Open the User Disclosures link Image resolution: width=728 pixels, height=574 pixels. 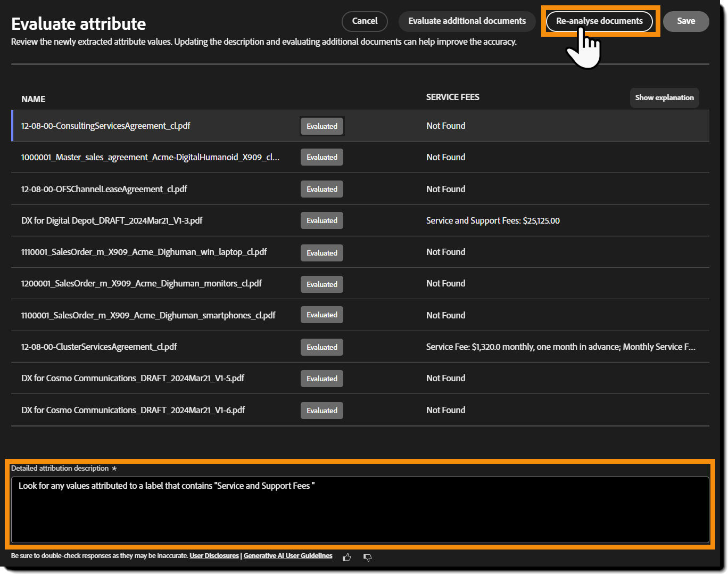pos(214,555)
